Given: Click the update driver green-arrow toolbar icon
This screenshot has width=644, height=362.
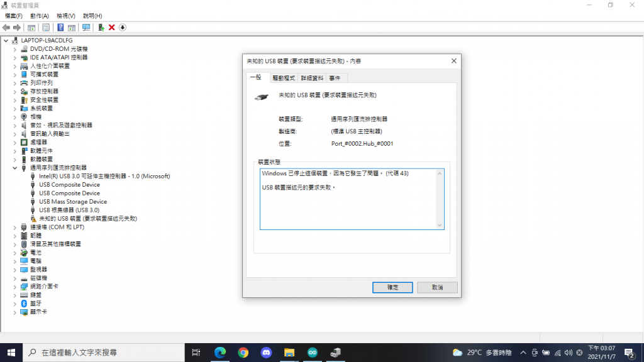Looking at the screenshot, I should [x=101, y=28].
